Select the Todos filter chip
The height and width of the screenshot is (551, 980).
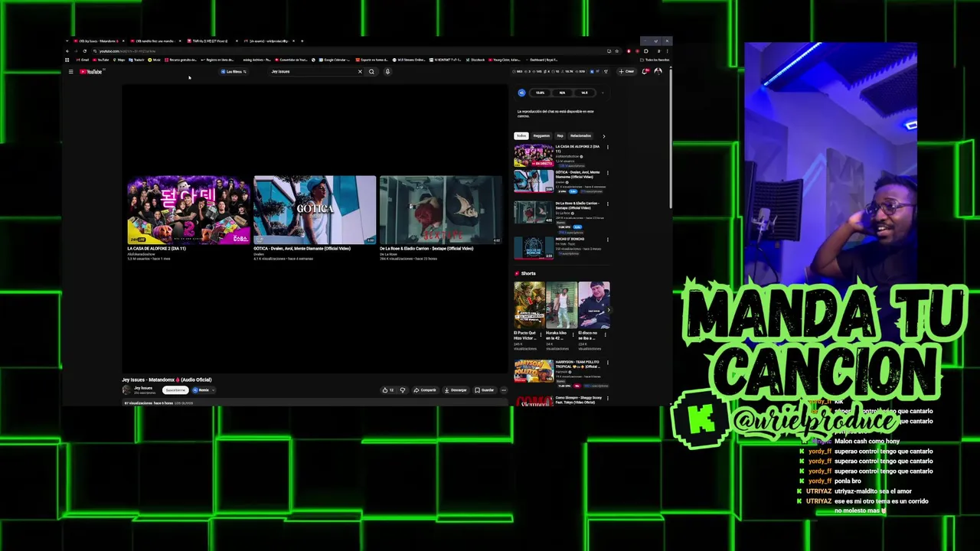(521, 135)
